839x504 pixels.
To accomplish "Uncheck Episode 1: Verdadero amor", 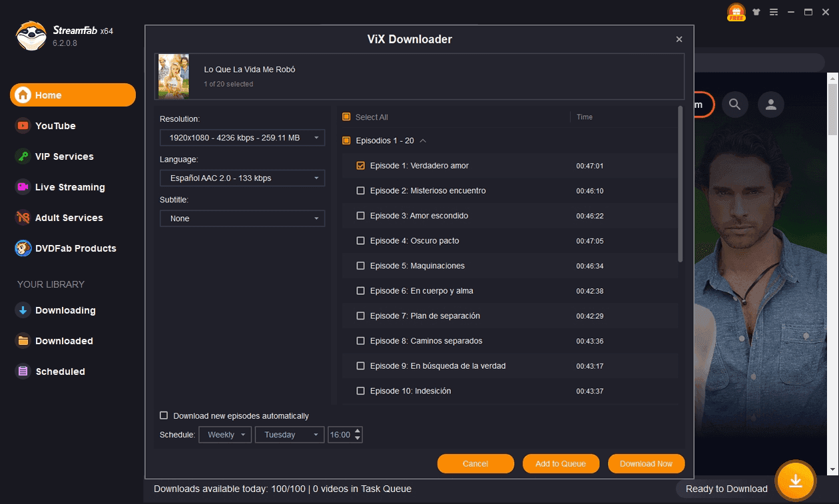I will pos(361,166).
